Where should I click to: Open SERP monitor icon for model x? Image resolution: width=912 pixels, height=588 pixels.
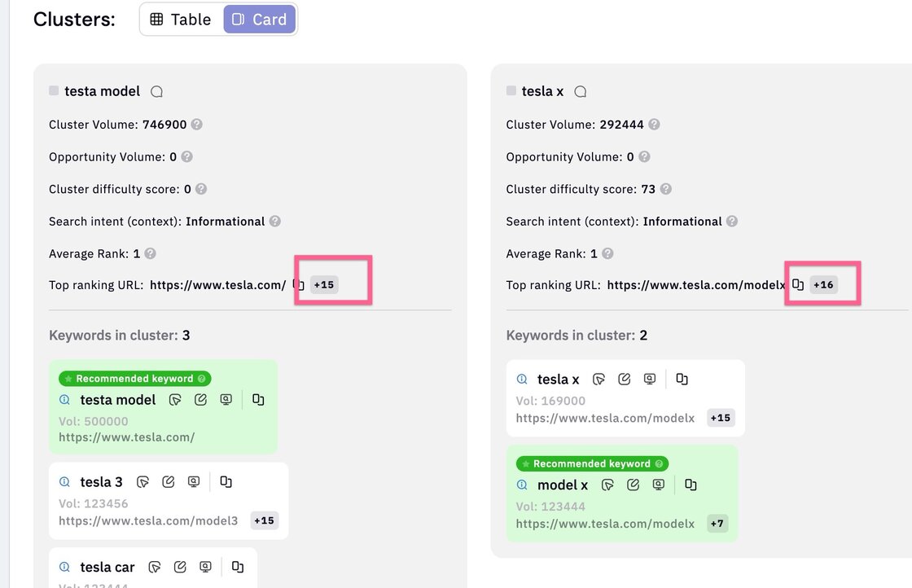(659, 485)
